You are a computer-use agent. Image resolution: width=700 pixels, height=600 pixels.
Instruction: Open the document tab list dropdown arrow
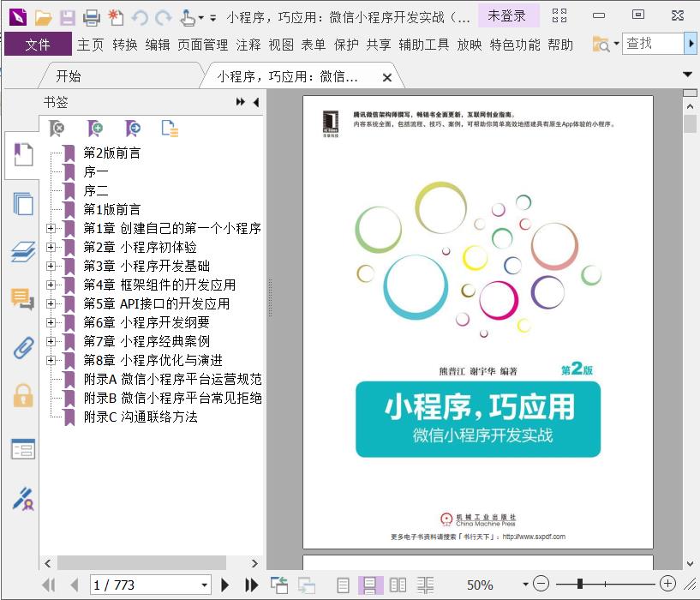click(x=687, y=75)
